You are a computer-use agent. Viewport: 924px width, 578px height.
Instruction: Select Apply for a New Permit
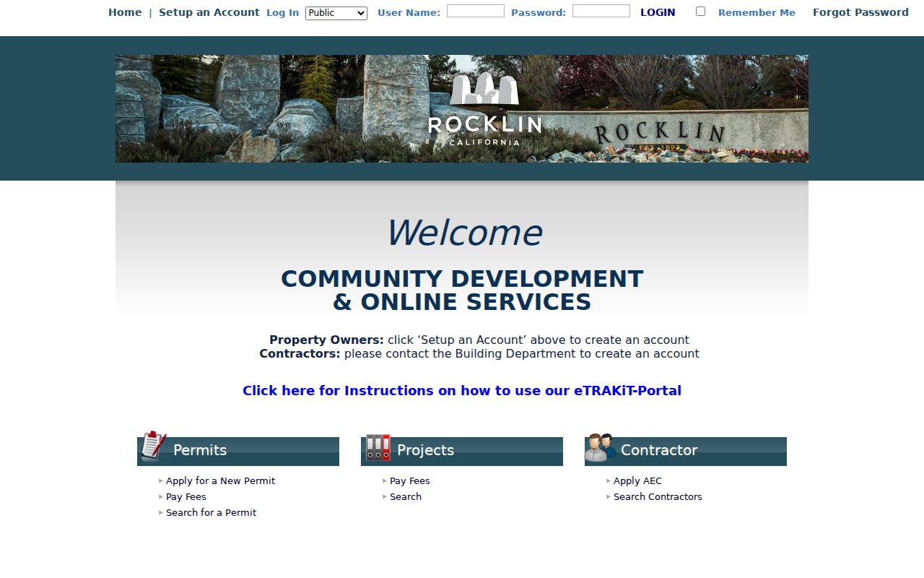(220, 481)
